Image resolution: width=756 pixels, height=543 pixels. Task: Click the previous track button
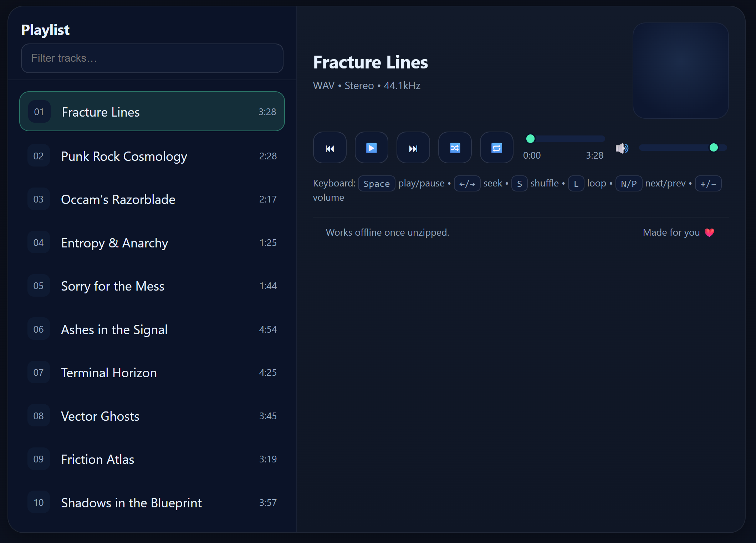pos(330,148)
